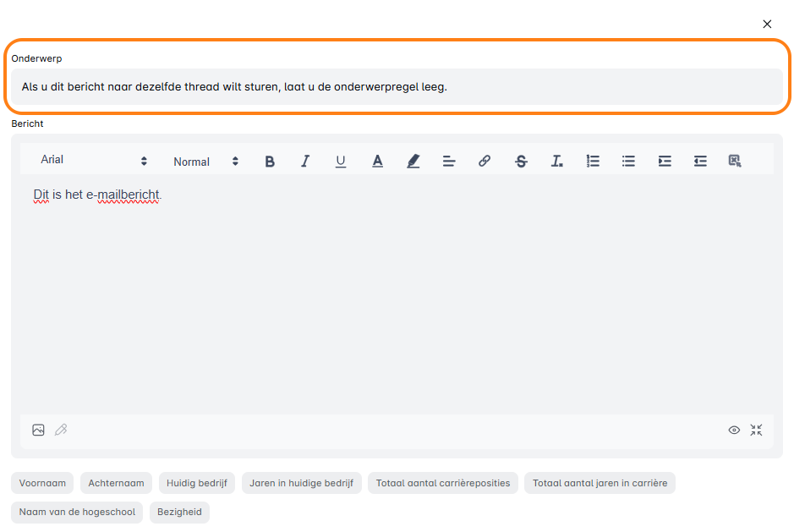The image size is (794, 532).
Task: Clear text formatting
Action: [x=556, y=161]
